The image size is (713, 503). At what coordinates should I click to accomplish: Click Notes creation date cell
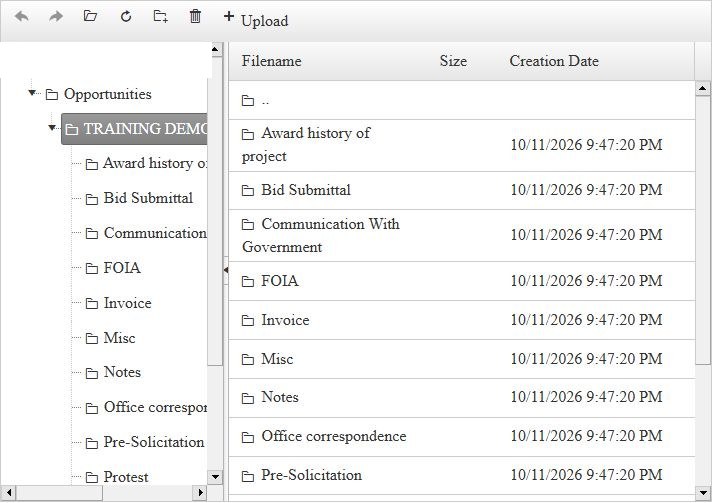[586, 397]
